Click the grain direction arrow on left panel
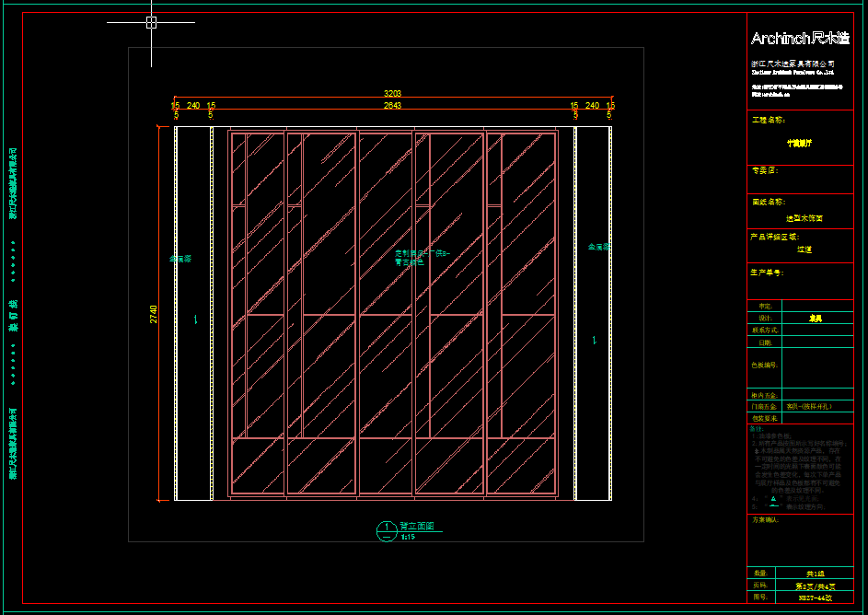868x615 pixels. coord(195,319)
